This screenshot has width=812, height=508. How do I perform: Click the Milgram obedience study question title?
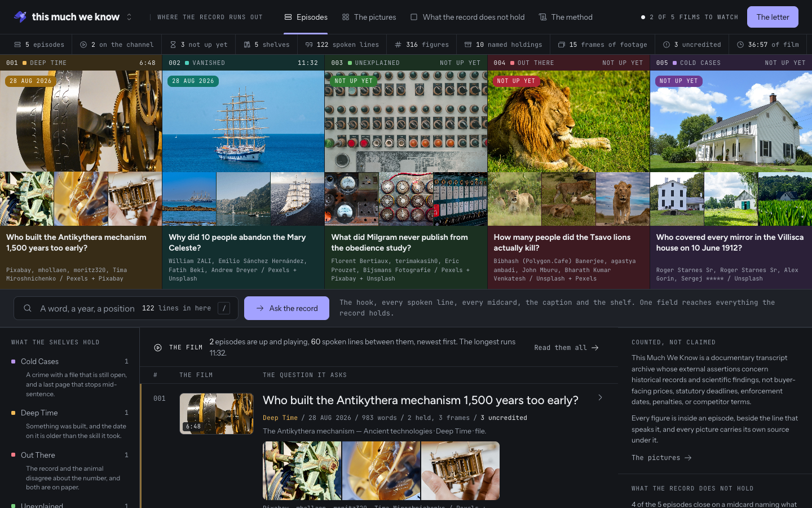pos(400,242)
